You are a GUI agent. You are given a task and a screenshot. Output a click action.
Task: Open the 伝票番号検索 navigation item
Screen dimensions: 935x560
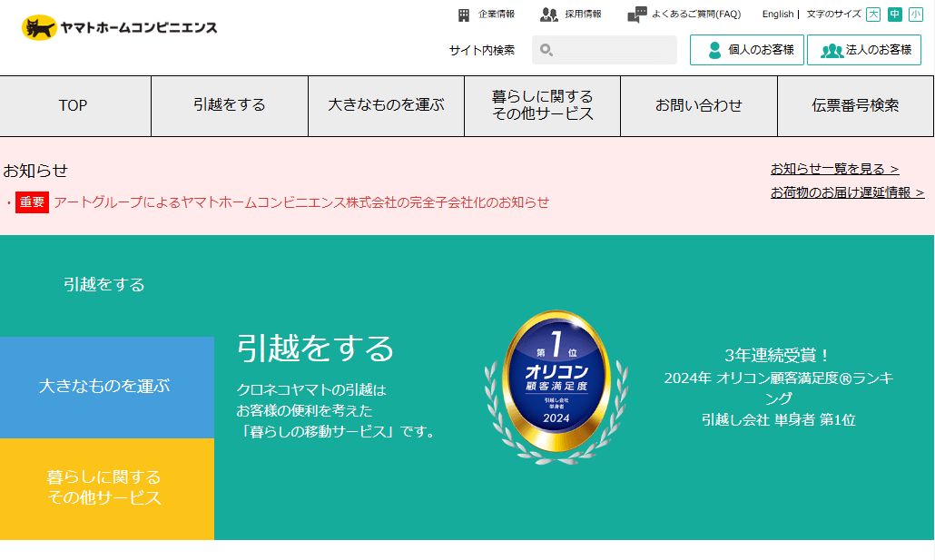[856, 106]
